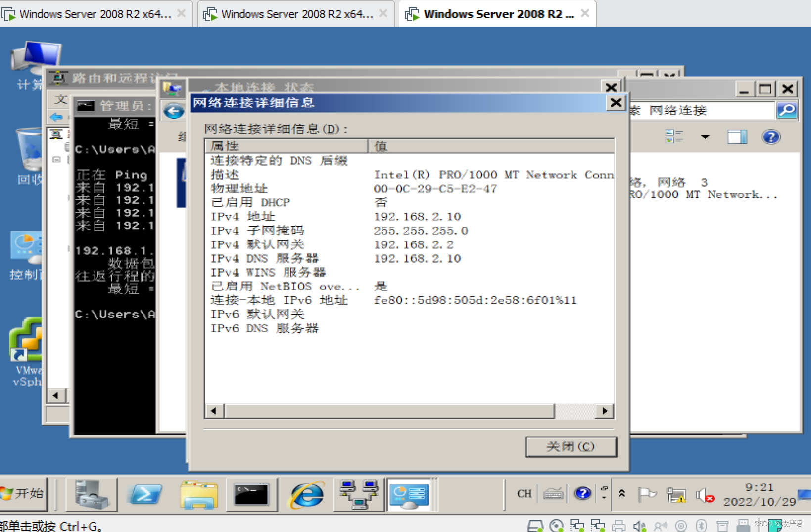Switch to the second Windows Server 2008 R2 tab

click(x=297, y=14)
